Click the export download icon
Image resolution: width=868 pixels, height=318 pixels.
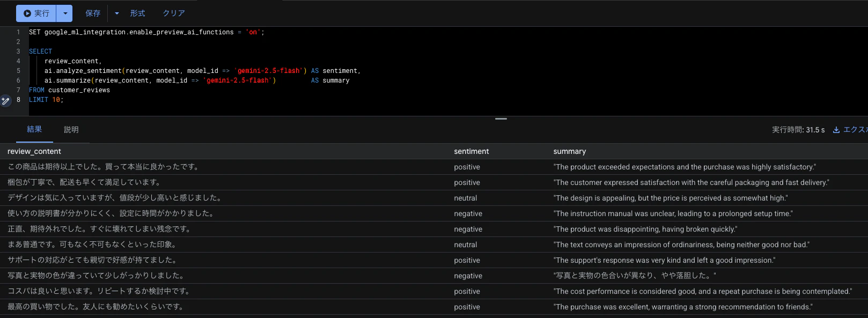coord(836,130)
